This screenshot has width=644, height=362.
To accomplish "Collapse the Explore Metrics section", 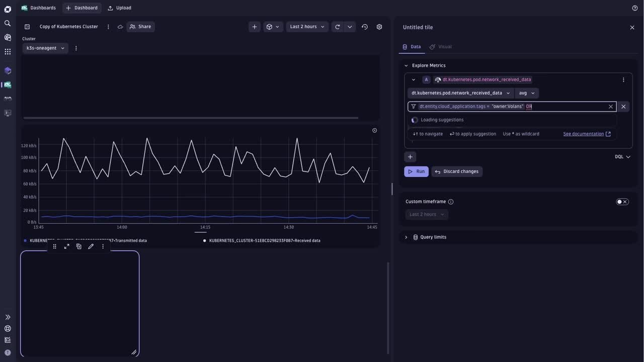I will coord(407,65).
